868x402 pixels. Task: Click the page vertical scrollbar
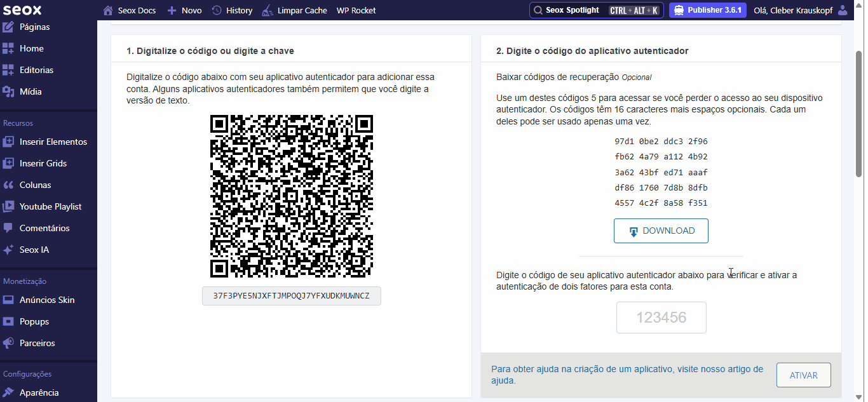click(x=859, y=114)
